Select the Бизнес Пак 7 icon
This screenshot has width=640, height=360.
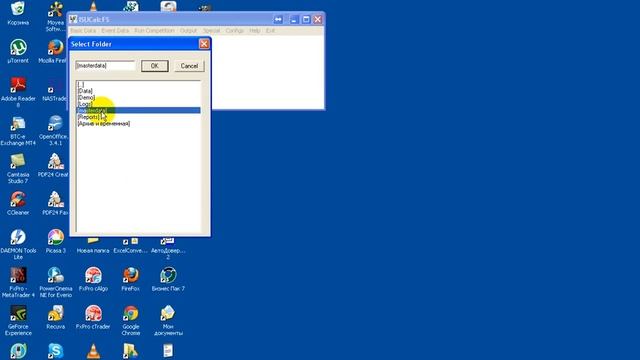tap(168, 279)
